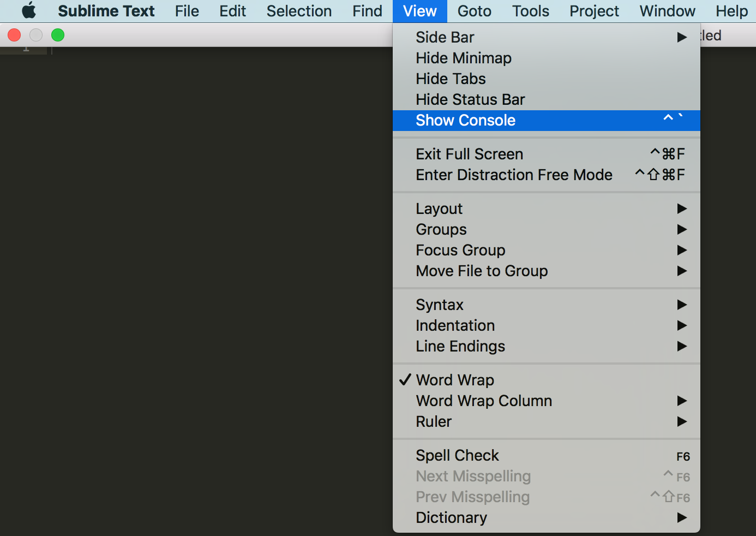Expand the Side Bar submenu
Screen dimensions: 756x536
pyautogui.click(x=547, y=37)
